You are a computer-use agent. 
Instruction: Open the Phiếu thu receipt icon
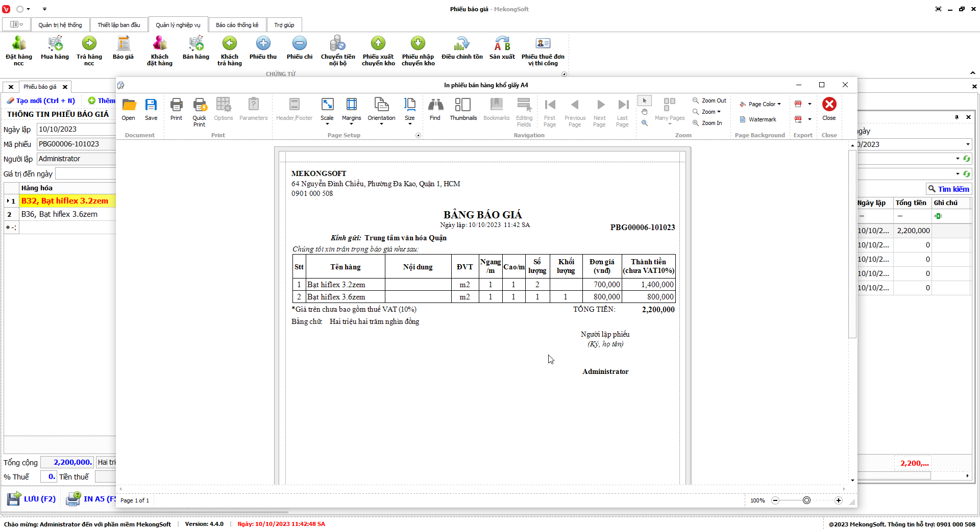pyautogui.click(x=263, y=48)
